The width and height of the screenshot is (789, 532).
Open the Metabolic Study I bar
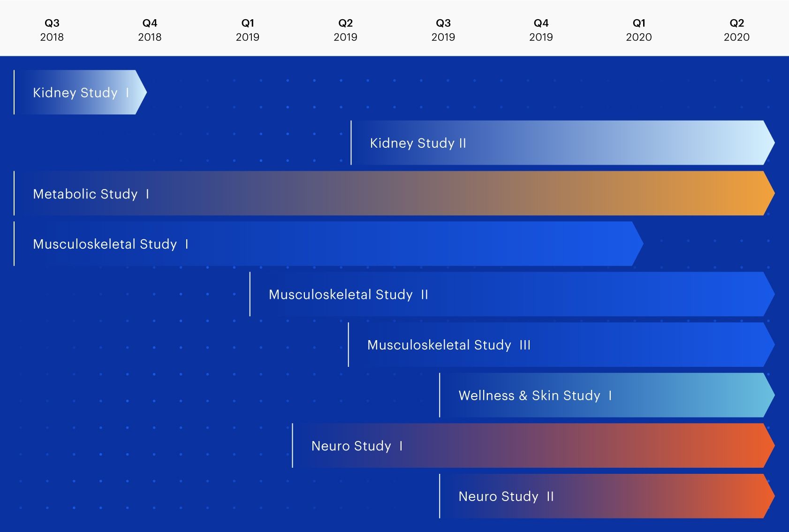394,193
